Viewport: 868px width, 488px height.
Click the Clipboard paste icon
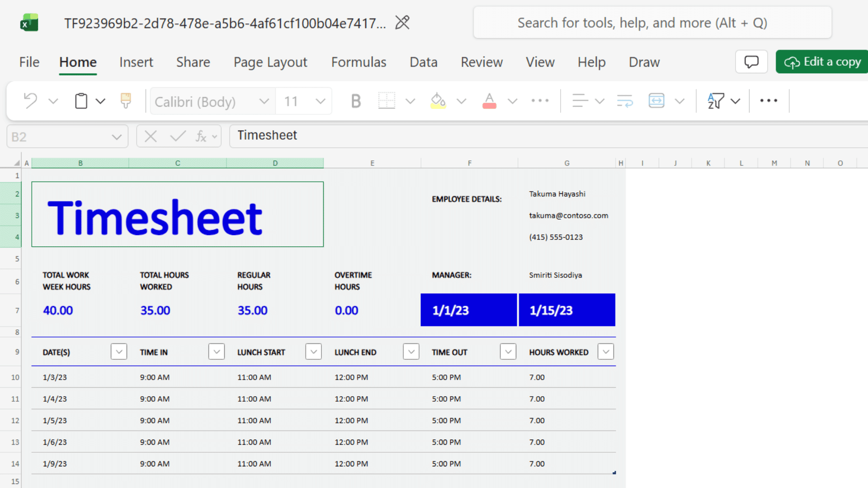pyautogui.click(x=81, y=101)
